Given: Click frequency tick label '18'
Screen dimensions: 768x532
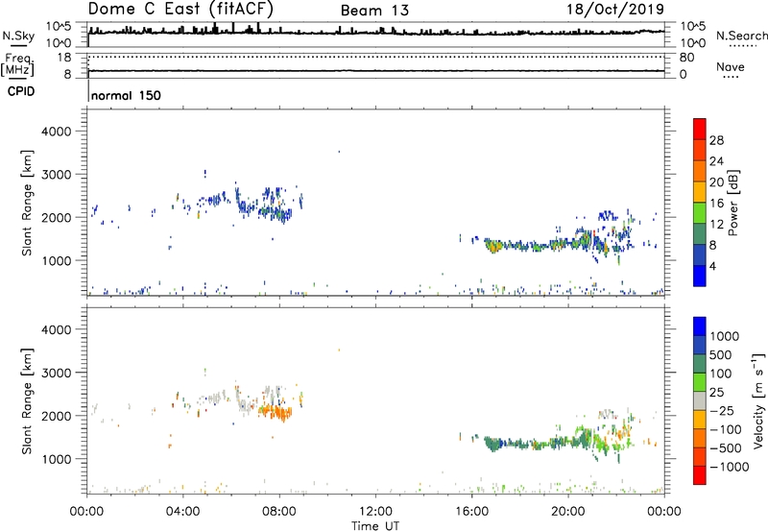Looking at the screenshot, I should tap(64, 58).
